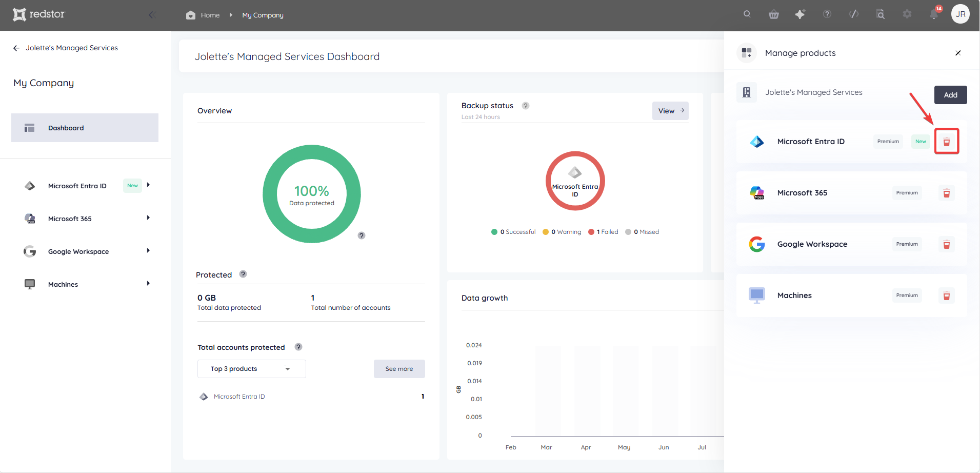
Task: Open the basket icon in top bar
Action: coord(774,14)
